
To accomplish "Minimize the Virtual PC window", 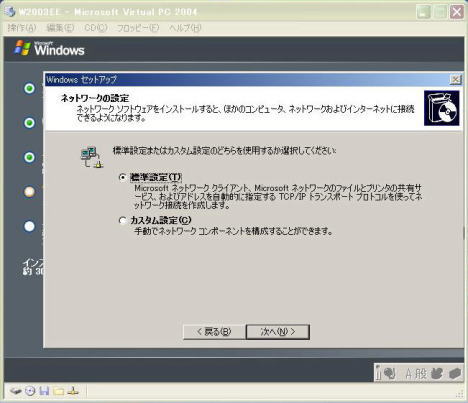I will coord(424,12).
